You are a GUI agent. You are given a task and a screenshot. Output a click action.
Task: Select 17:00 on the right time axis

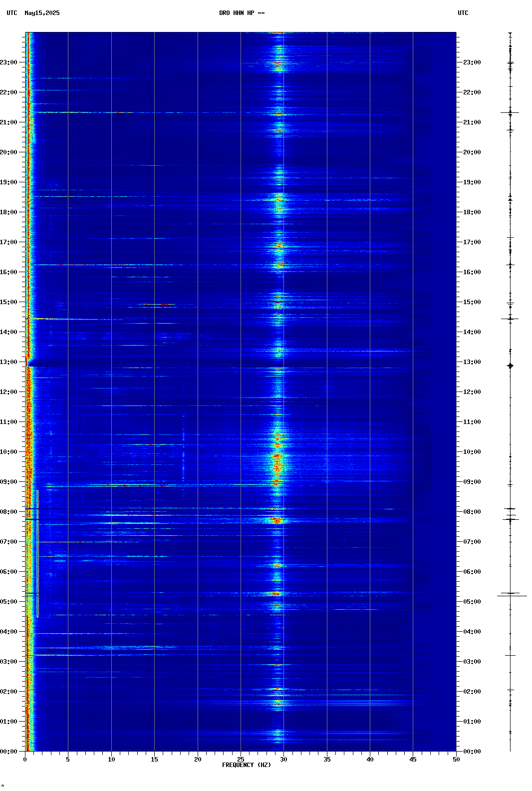472,242
